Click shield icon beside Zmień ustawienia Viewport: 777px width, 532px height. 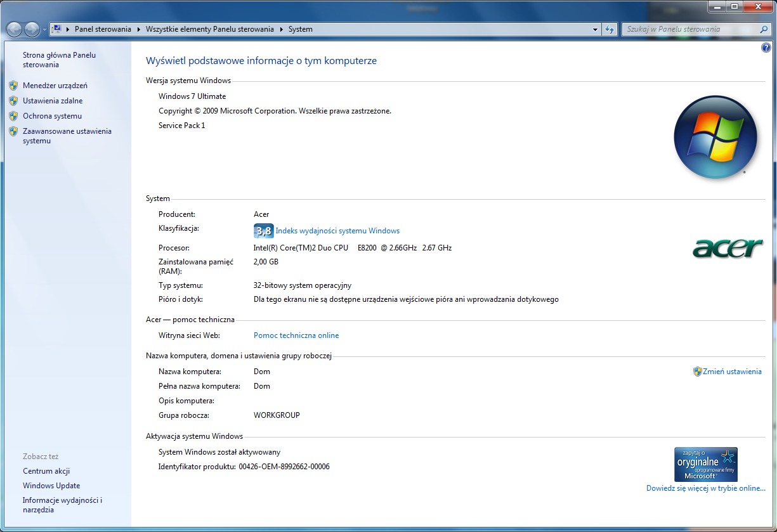[x=698, y=372]
